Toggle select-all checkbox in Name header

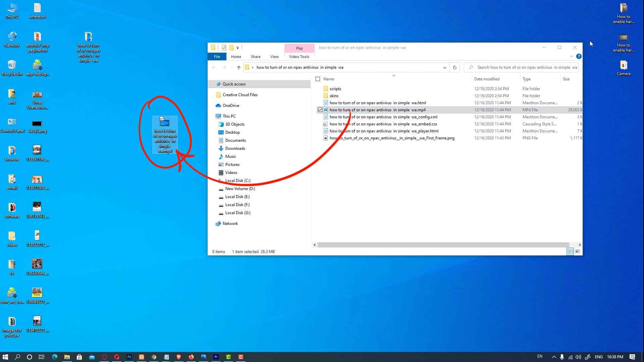click(318, 79)
